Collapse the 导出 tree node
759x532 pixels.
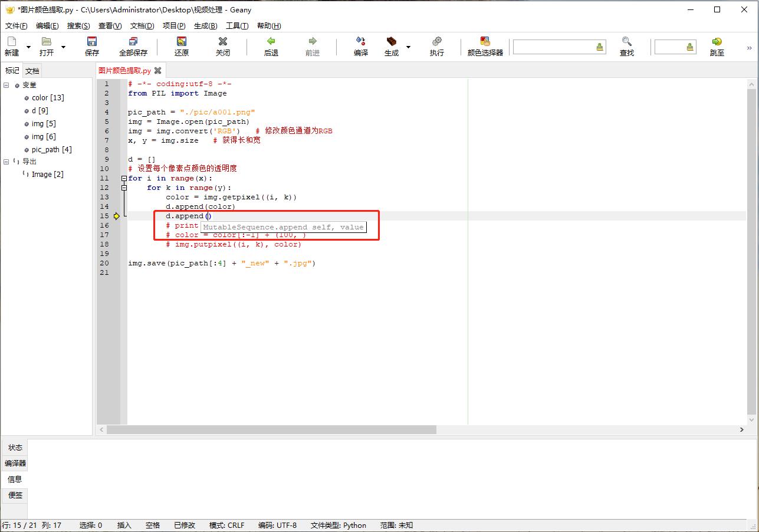pos(6,162)
